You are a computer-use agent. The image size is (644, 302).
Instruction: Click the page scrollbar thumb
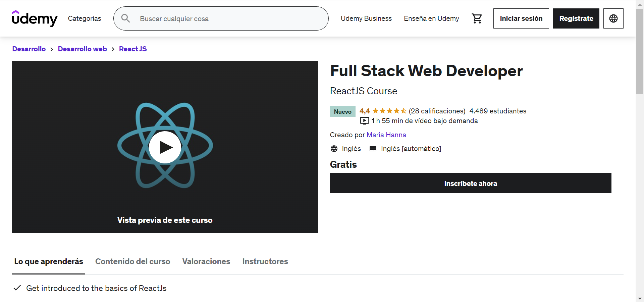tap(640, 52)
